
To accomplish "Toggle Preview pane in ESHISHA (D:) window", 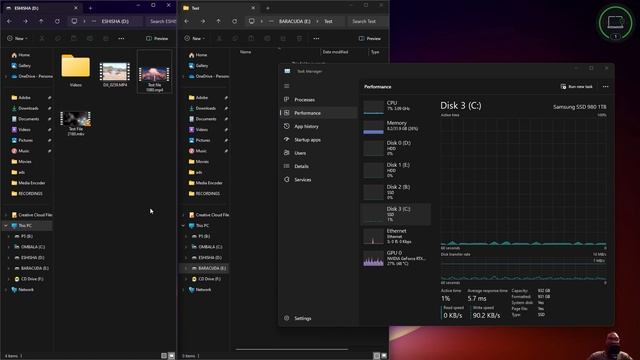I will click(157, 38).
